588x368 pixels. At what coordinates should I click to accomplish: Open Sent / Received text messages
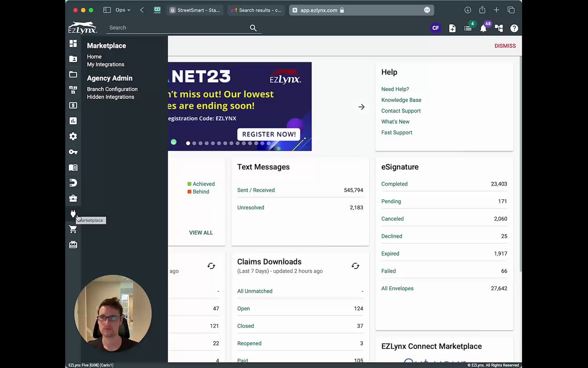tap(256, 190)
